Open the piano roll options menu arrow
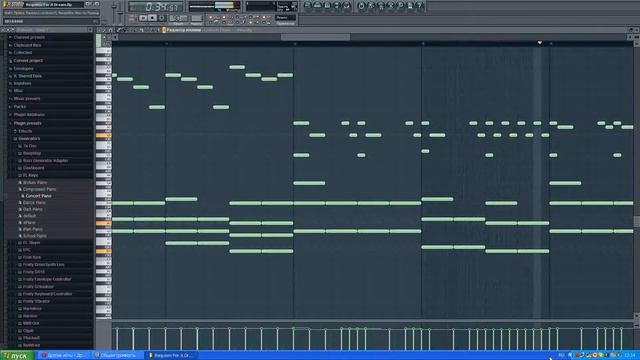This screenshot has height=360, width=640. 99,30
